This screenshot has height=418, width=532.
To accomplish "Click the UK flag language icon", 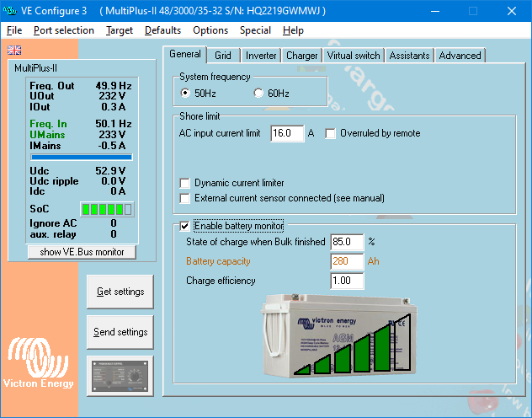I will 13,50.
